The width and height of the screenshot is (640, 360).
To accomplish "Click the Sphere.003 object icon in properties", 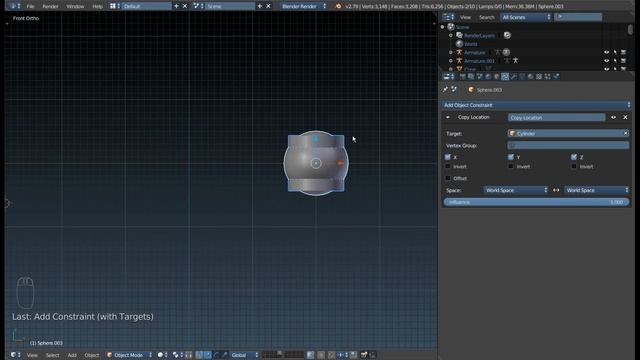I will [471, 90].
